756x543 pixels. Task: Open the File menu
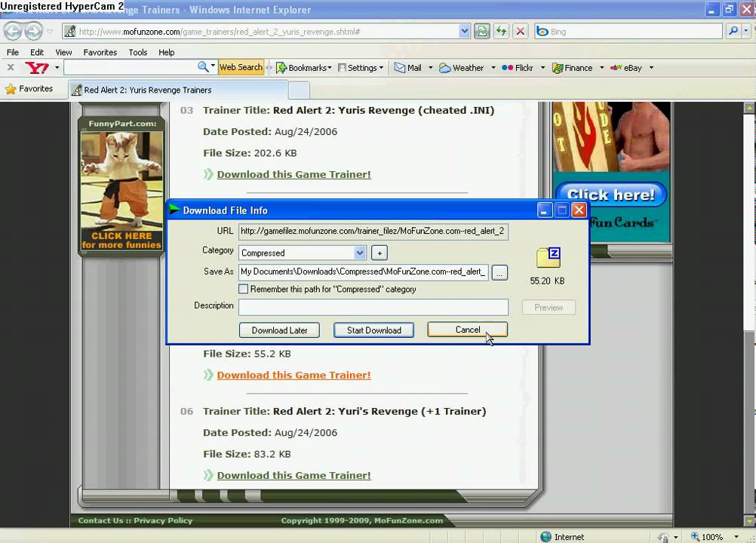tap(13, 52)
